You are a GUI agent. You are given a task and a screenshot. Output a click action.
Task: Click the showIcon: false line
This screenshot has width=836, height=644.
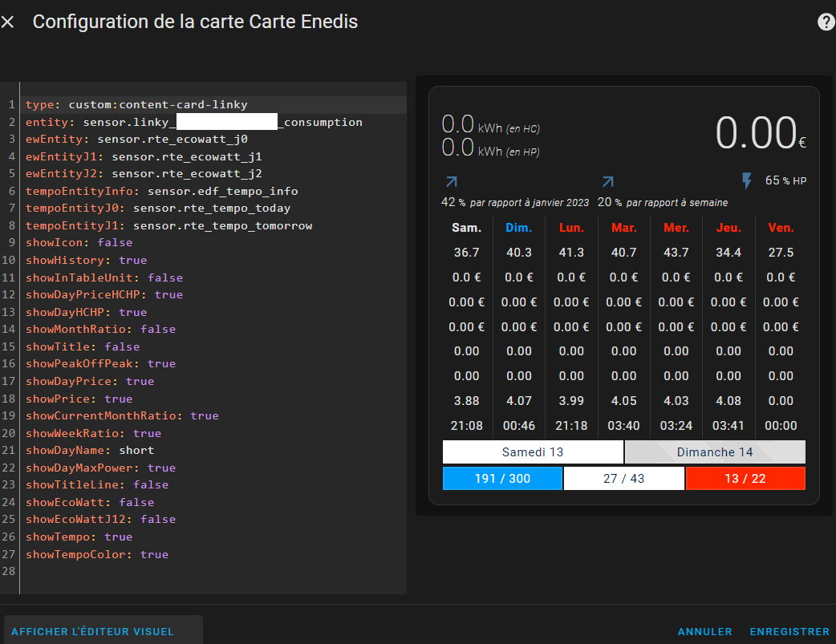point(79,242)
